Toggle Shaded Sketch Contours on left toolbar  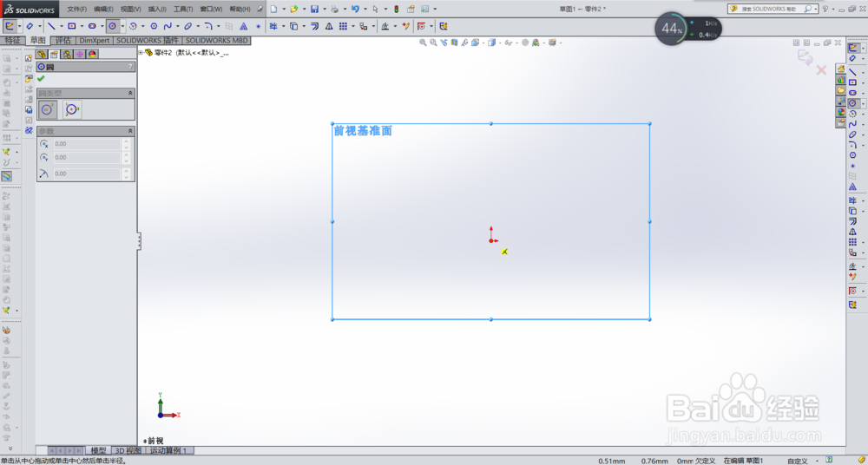coord(7,176)
